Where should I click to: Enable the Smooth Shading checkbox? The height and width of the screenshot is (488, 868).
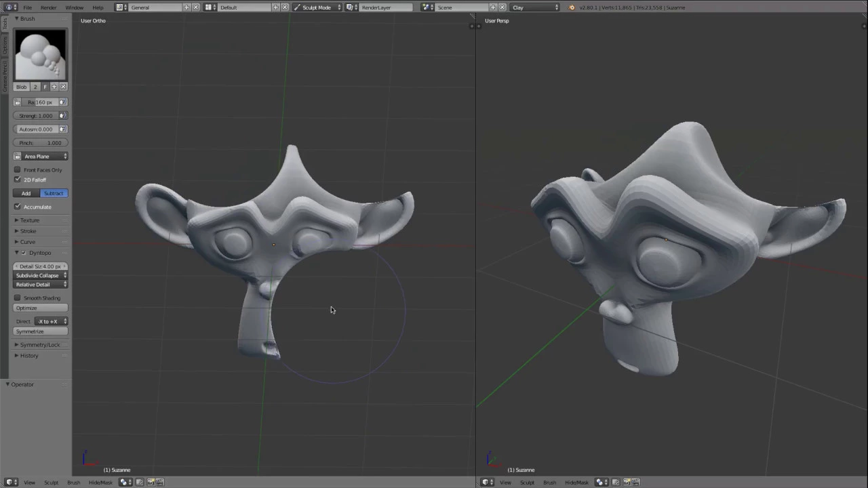[x=18, y=298]
